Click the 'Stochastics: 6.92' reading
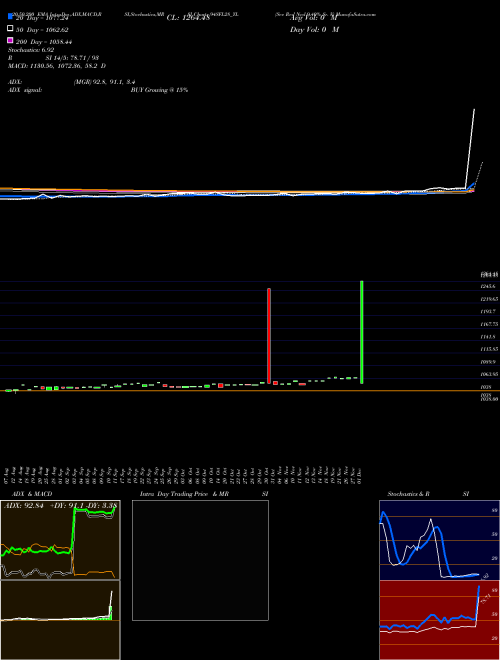The height and width of the screenshot is (660, 500). pyautogui.click(x=31, y=50)
